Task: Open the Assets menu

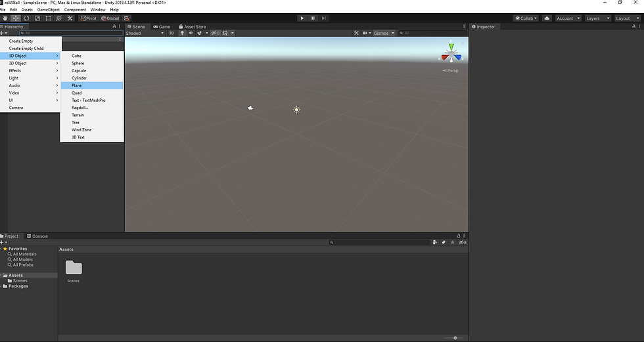Action: (27, 9)
